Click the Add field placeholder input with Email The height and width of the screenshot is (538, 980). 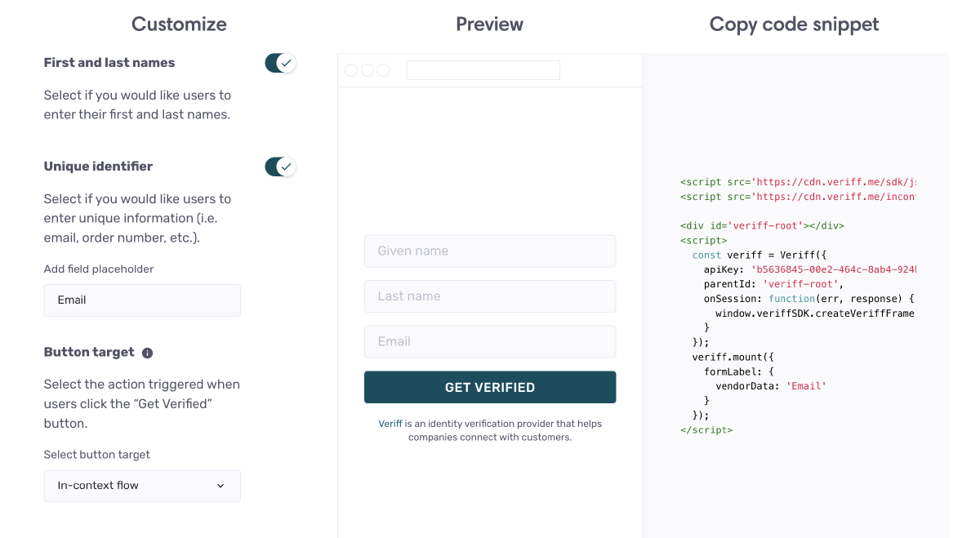[142, 300]
